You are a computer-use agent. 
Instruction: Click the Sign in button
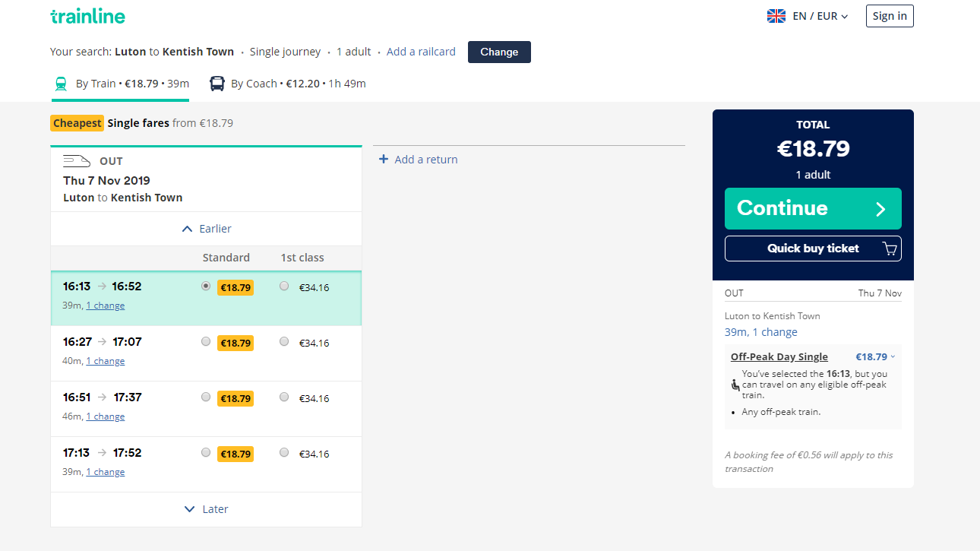tap(890, 16)
